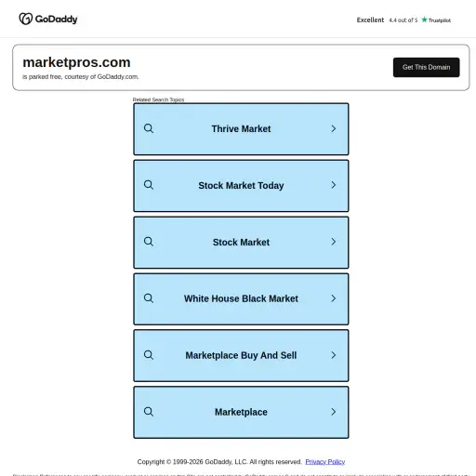This screenshot has width=476, height=476.
Task: Click magnifier icon beside Thrive Market
Action: 149,128
